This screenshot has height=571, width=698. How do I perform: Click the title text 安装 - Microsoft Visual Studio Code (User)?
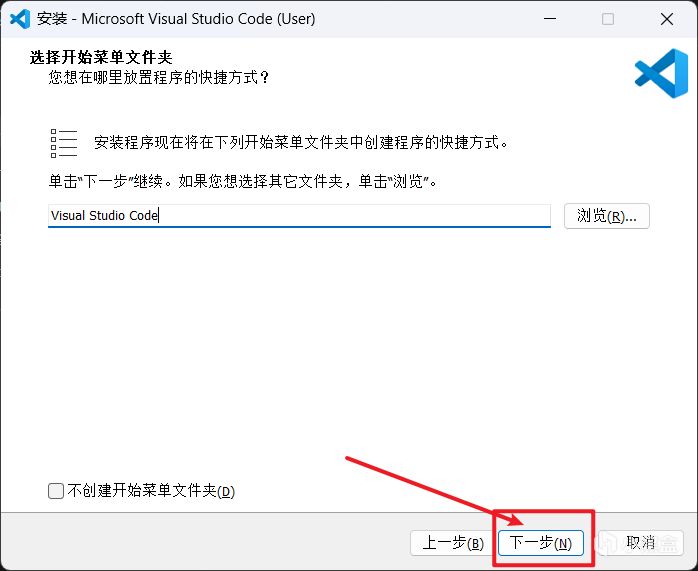coord(176,19)
